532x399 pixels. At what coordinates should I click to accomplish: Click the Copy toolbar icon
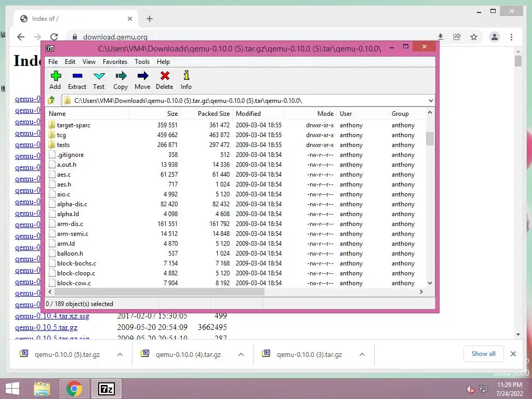tap(121, 76)
